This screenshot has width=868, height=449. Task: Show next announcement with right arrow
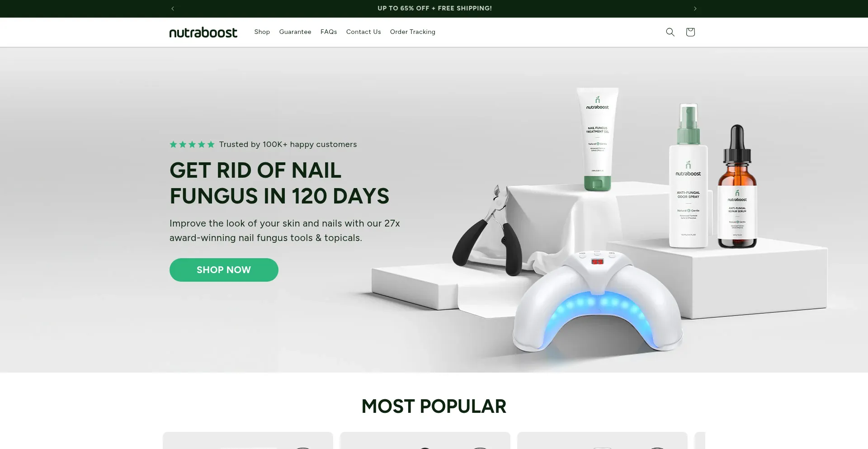click(x=695, y=9)
